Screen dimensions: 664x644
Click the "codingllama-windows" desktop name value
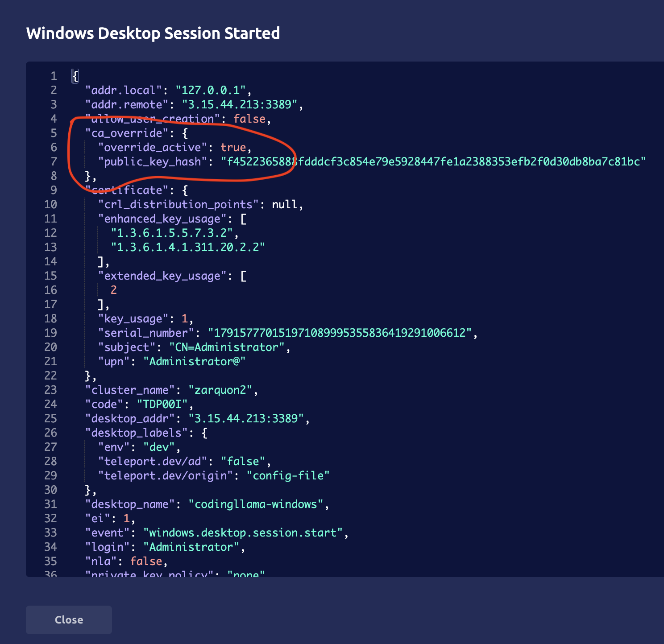pyautogui.click(x=256, y=504)
